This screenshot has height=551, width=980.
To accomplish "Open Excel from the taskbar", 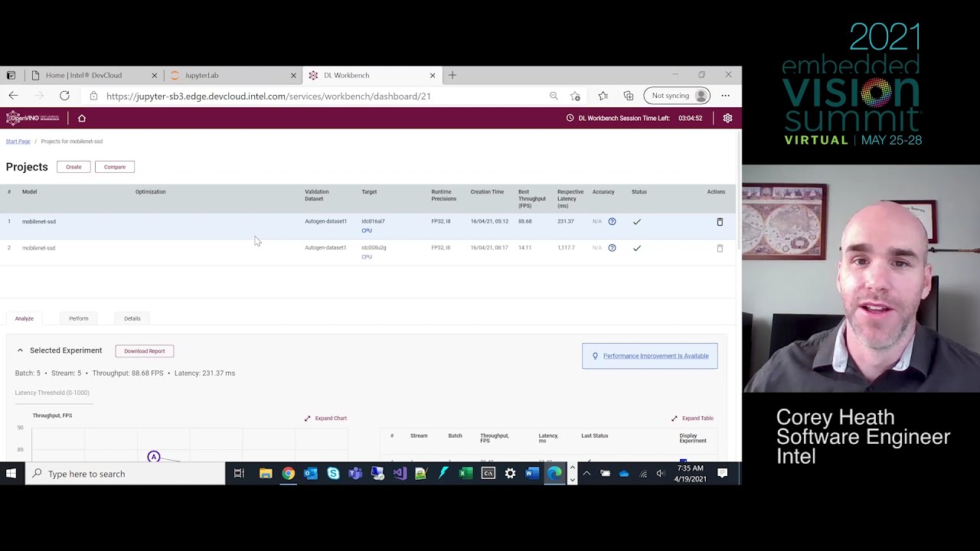I will 465,474.
